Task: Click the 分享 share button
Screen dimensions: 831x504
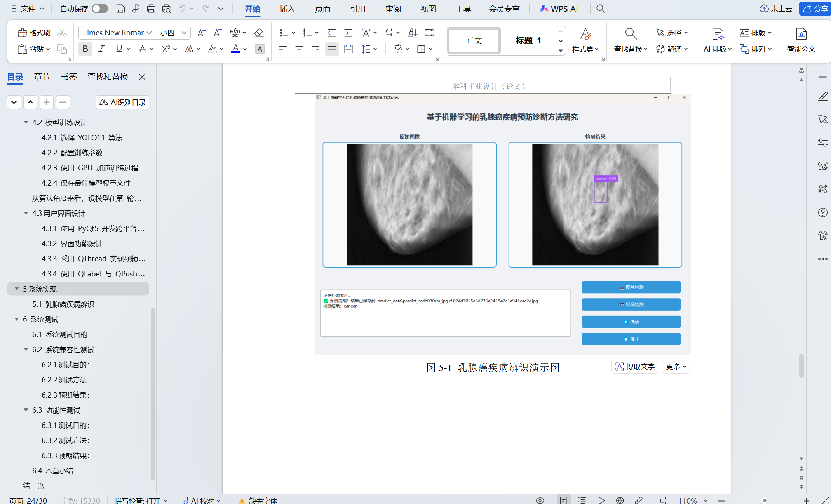Action: click(x=815, y=9)
